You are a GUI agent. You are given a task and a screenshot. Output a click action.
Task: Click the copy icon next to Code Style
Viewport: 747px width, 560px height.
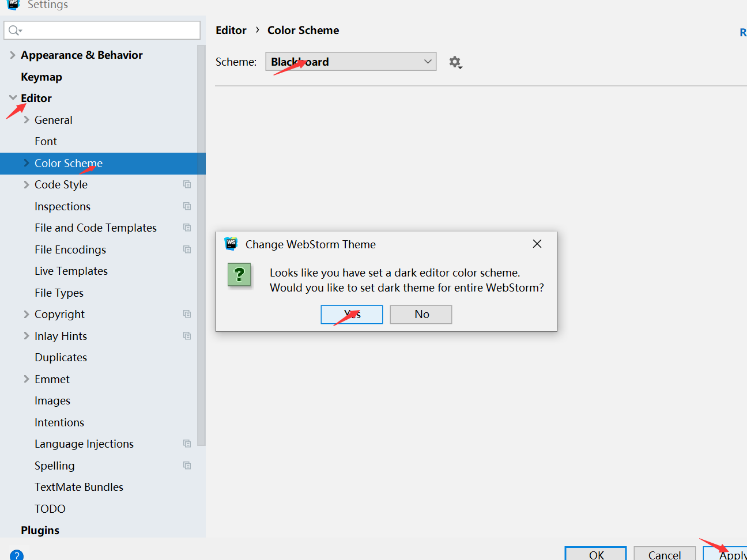(187, 184)
